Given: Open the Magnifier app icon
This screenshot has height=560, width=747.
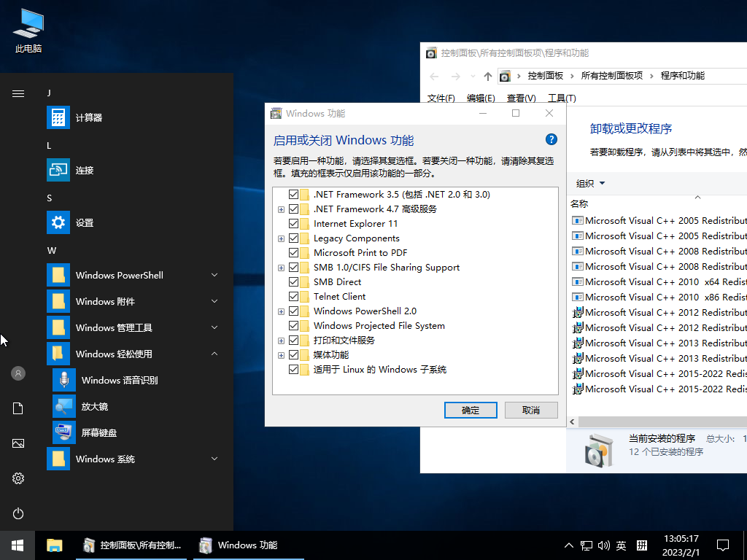Looking at the screenshot, I should 64,406.
